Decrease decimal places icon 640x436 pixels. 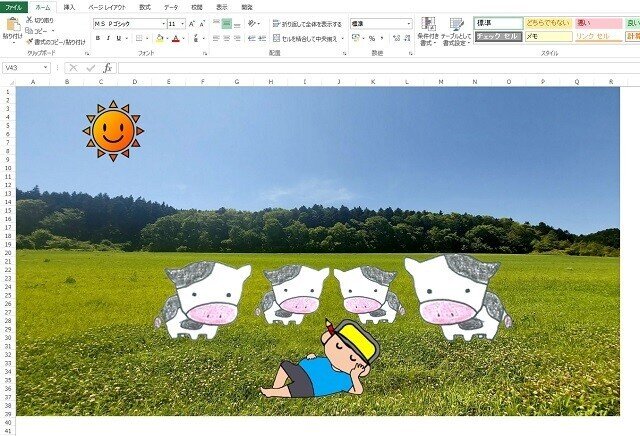pyautogui.click(x=407, y=38)
